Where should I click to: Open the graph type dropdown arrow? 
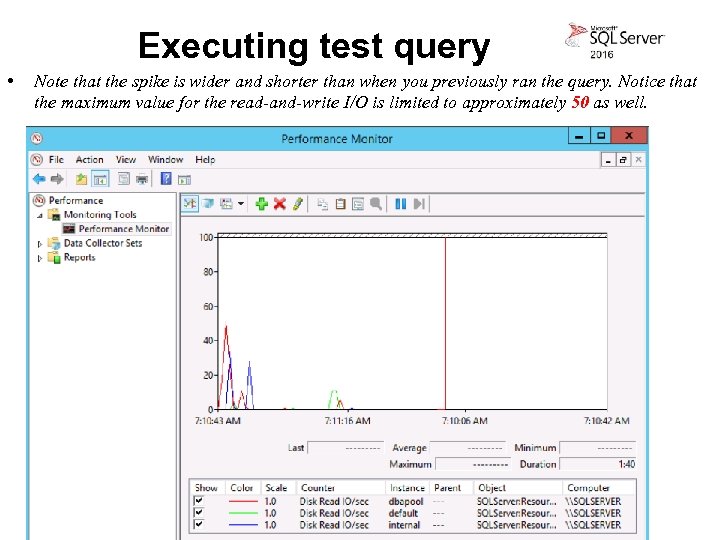[241, 204]
